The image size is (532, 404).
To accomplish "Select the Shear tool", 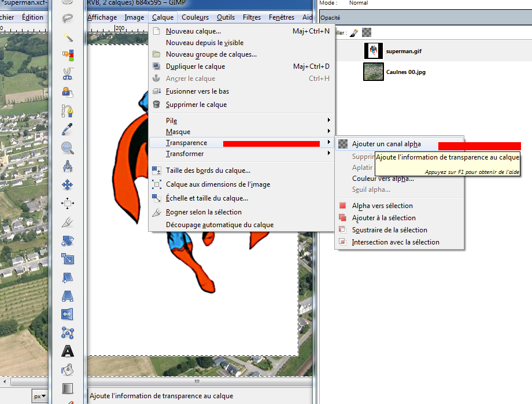I will 68,278.
